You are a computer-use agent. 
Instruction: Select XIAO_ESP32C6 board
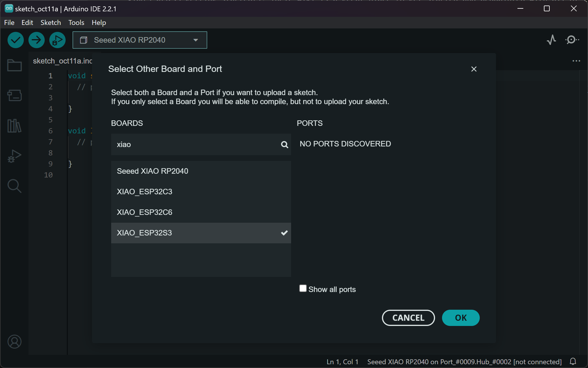pos(201,212)
